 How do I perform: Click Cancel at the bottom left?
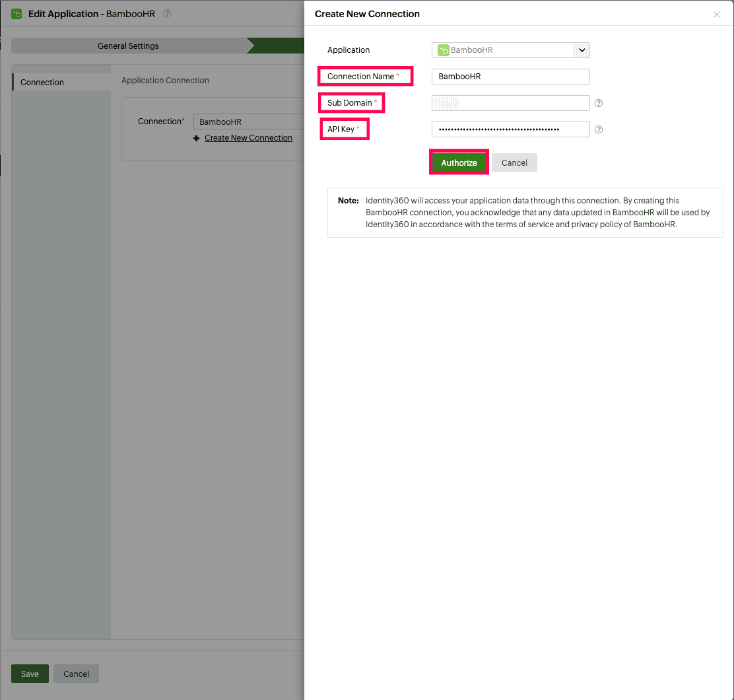[75, 674]
